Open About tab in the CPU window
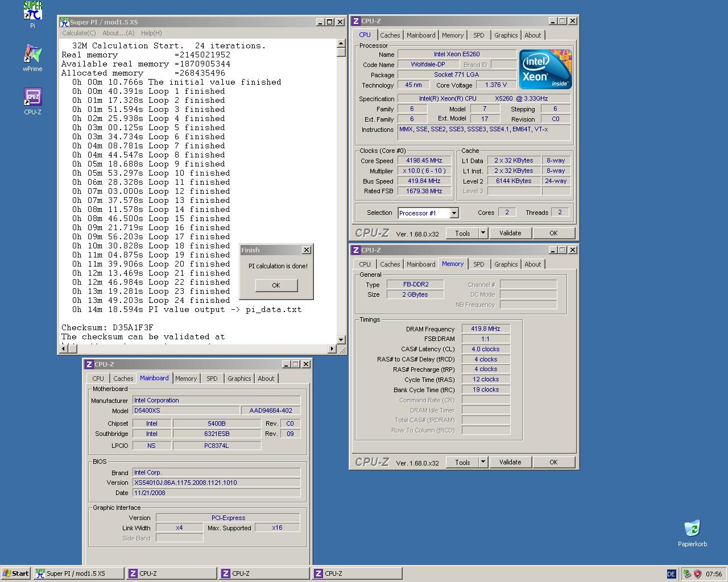The image size is (728, 582). tap(533, 35)
